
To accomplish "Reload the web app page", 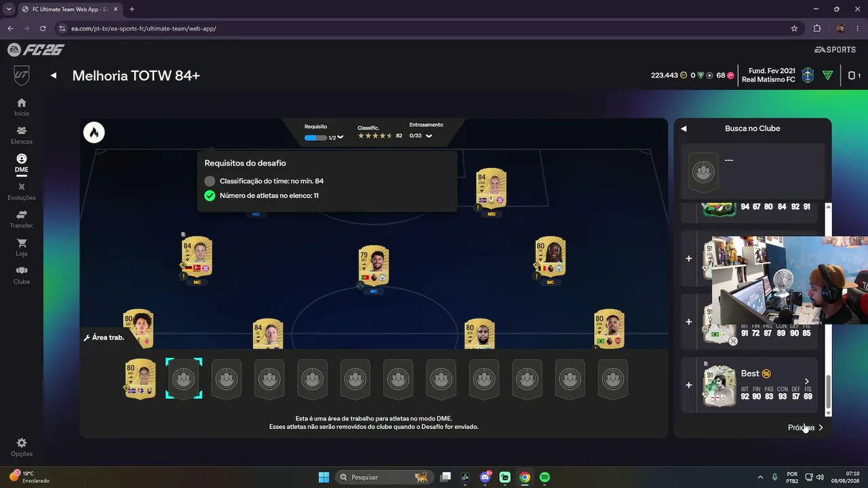I will tap(43, 28).
